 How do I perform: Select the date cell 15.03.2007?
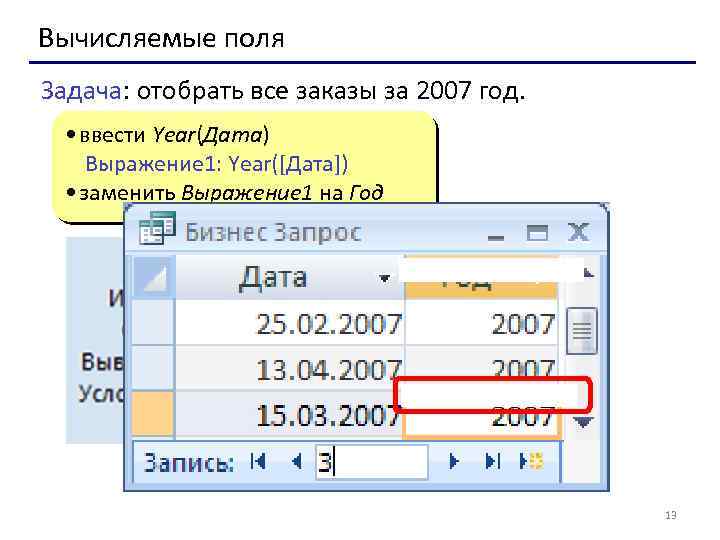click(x=290, y=415)
